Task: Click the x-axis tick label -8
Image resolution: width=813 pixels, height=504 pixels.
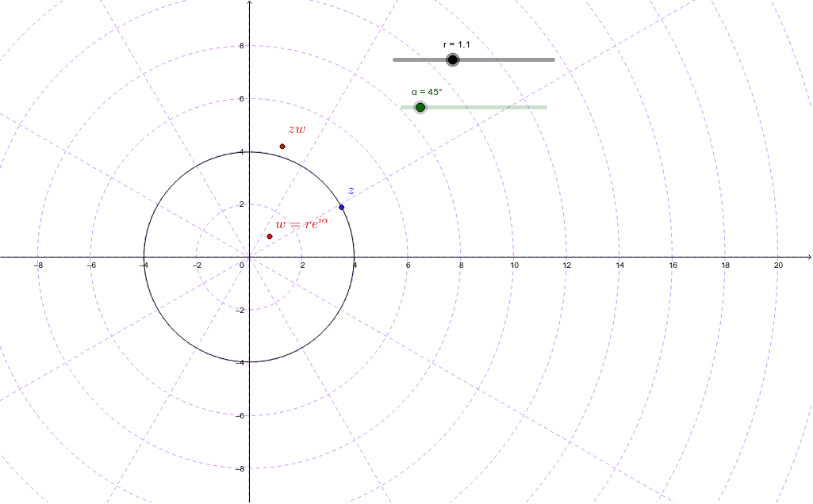Action: pos(38,265)
